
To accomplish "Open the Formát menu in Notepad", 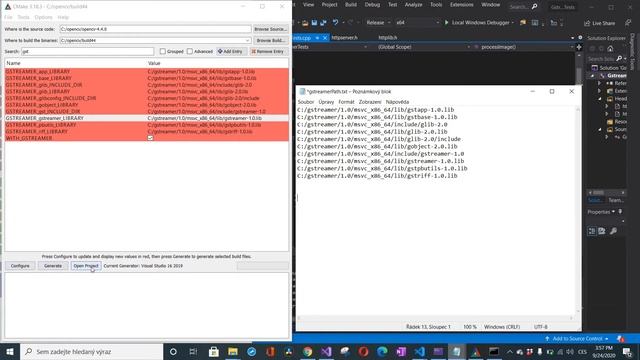I will click(x=346, y=102).
